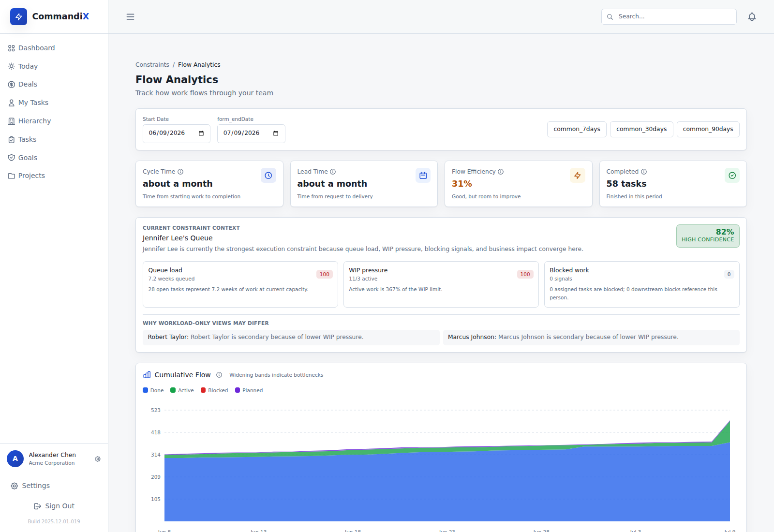This screenshot has height=532, width=774.
Task: Click the info icon beside Cycle Time
Action: click(180, 172)
